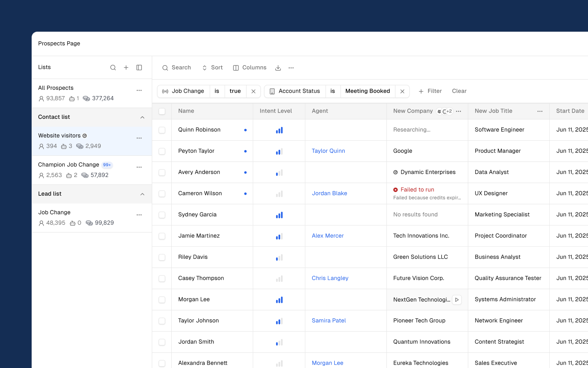Check the Jamie Martinez row checkbox
Screen dimensions: 588x368
[162, 236]
